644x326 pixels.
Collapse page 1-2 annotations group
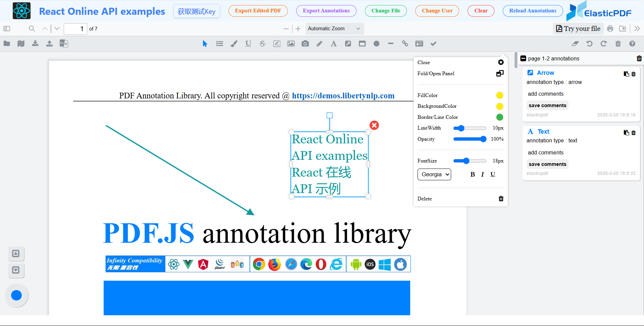pyautogui.click(x=523, y=58)
